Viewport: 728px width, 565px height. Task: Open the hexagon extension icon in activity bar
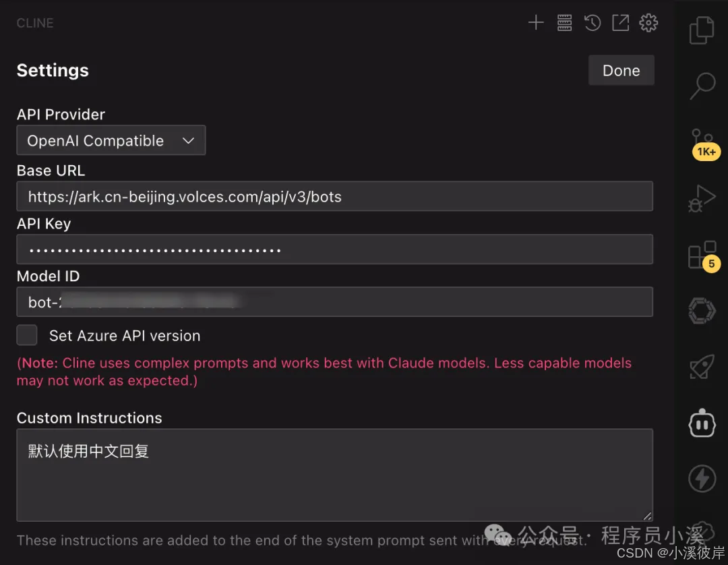702,311
